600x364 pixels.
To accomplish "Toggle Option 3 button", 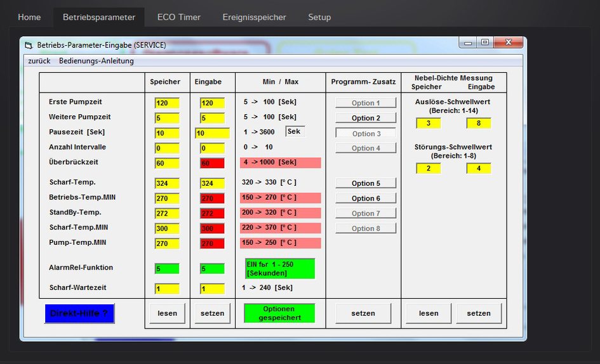I will click(x=366, y=133).
